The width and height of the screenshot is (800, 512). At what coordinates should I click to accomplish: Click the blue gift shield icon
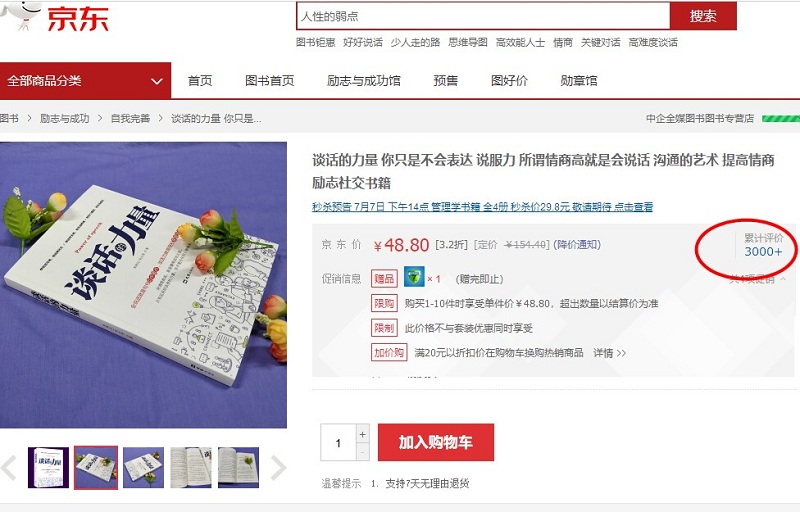pyautogui.click(x=414, y=277)
